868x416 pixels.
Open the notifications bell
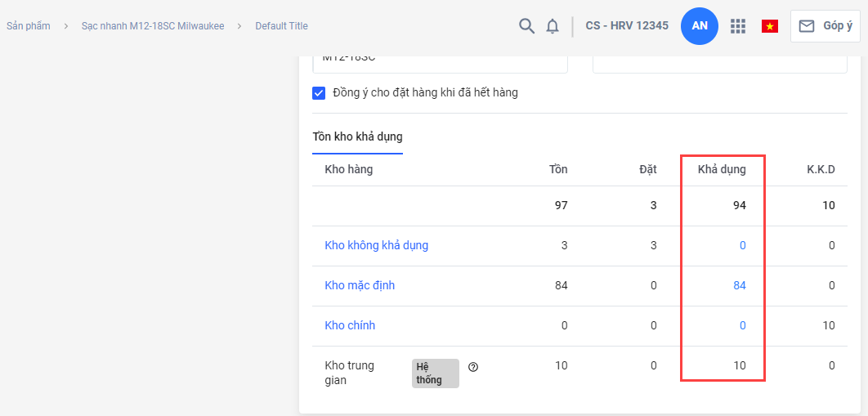click(553, 26)
